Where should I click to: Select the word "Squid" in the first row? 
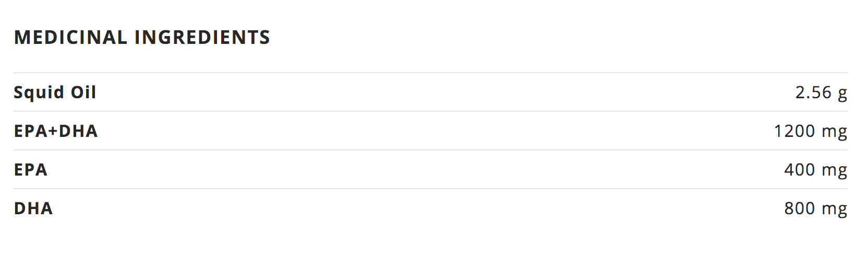coord(39,92)
